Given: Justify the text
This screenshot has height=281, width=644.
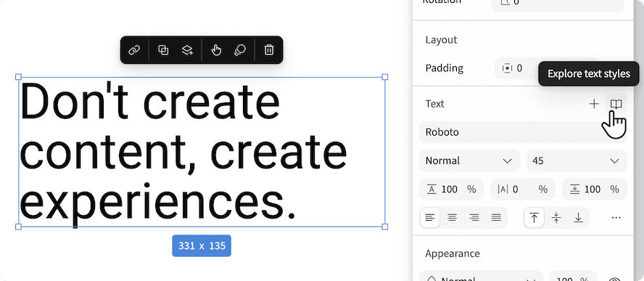Looking at the screenshot, I should (497, 218).
